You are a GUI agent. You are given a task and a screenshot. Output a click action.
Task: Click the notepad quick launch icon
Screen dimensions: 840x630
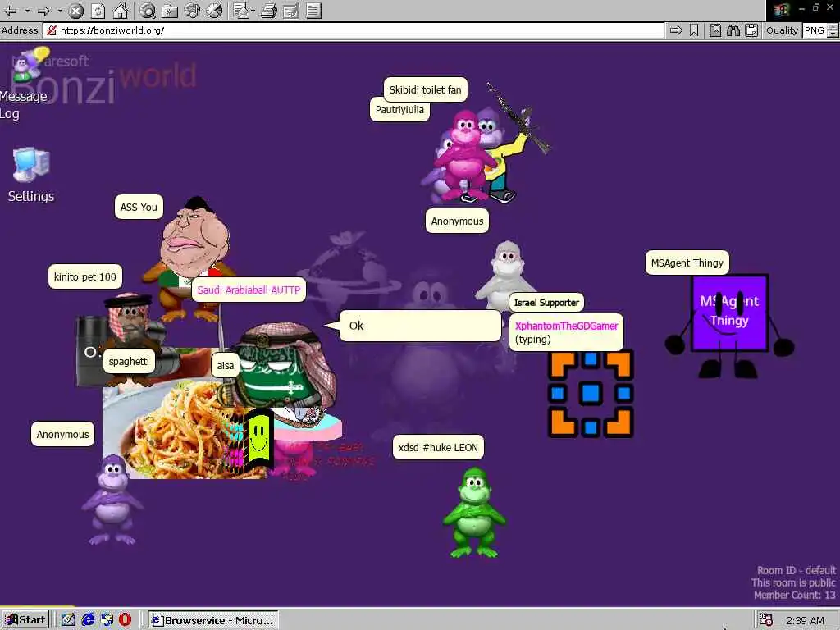(x=69, y=620)
